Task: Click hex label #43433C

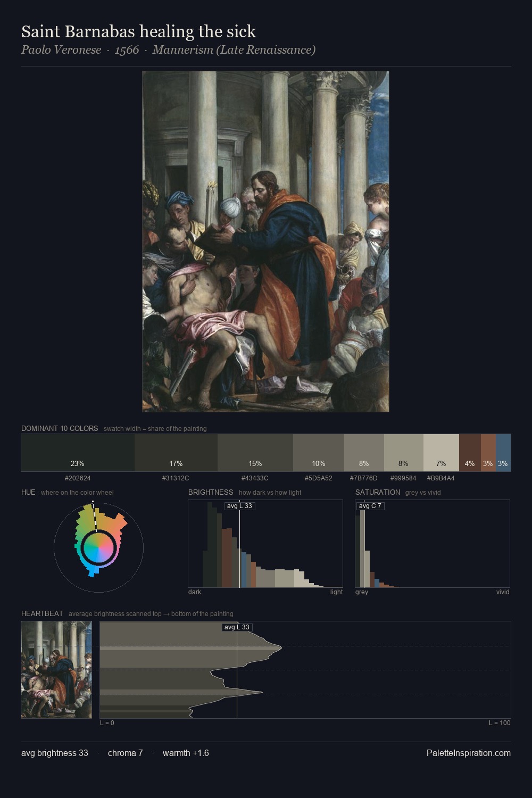Action: coord(255,478)
